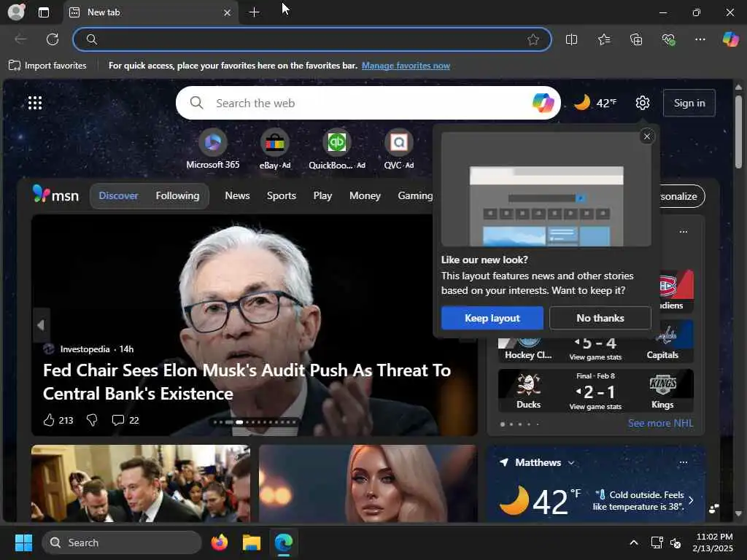
Task: Show hidden system tray icons
Action: 634,542
